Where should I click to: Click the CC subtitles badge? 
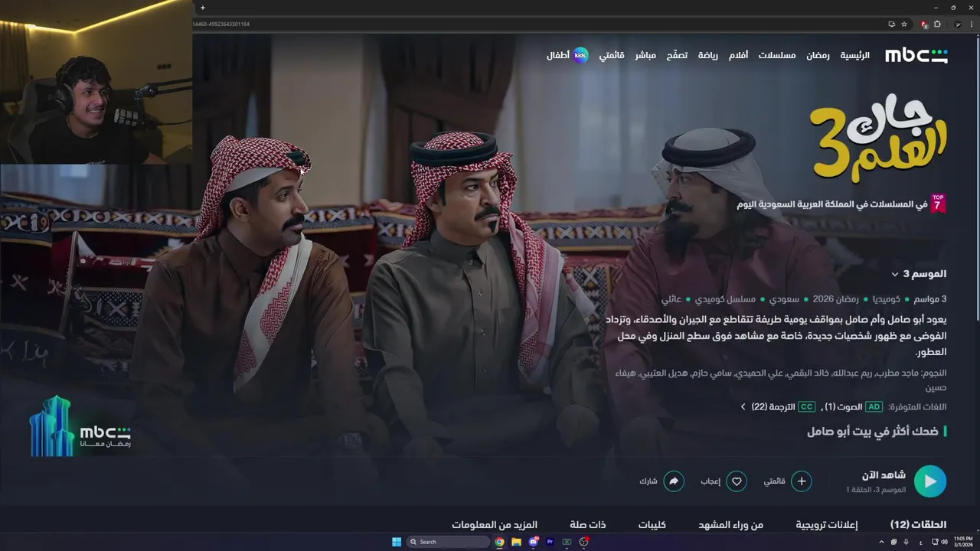807,407
